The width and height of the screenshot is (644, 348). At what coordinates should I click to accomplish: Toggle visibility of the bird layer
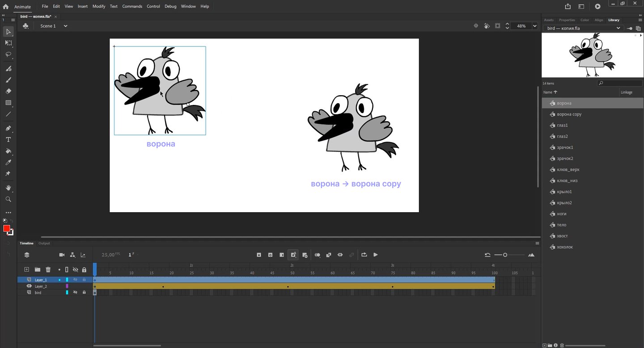[x=75, y=292]
